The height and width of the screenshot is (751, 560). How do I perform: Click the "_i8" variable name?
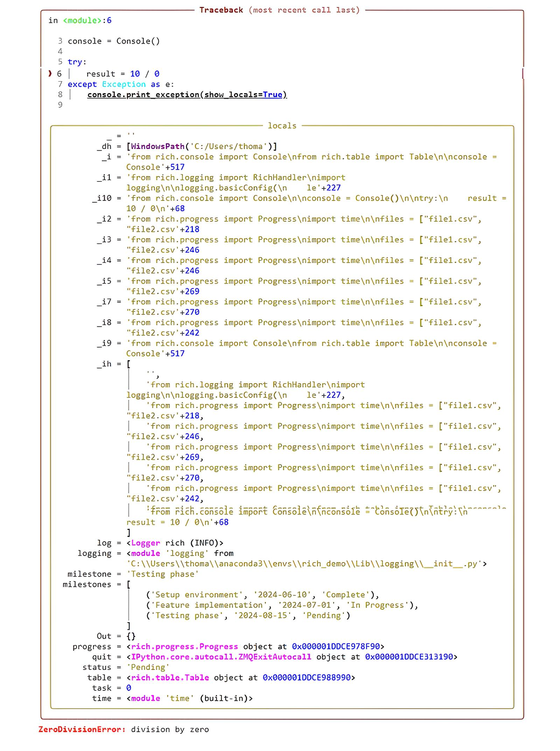(x=104, y=322)
